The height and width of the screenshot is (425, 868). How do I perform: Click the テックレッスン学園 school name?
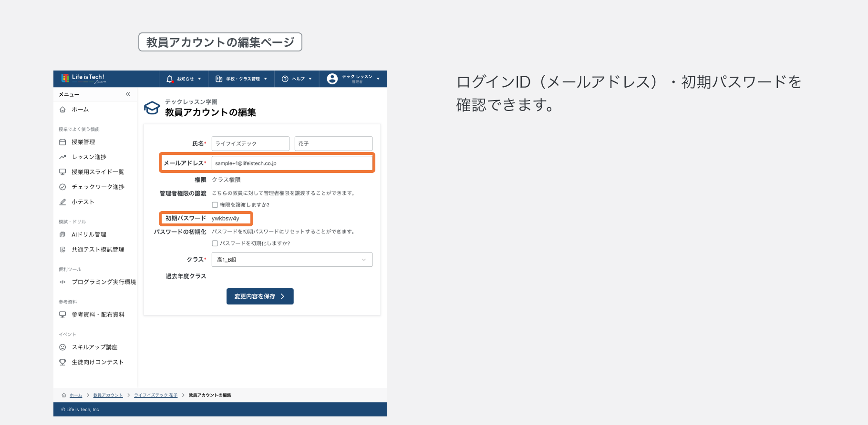click(191, 102)
